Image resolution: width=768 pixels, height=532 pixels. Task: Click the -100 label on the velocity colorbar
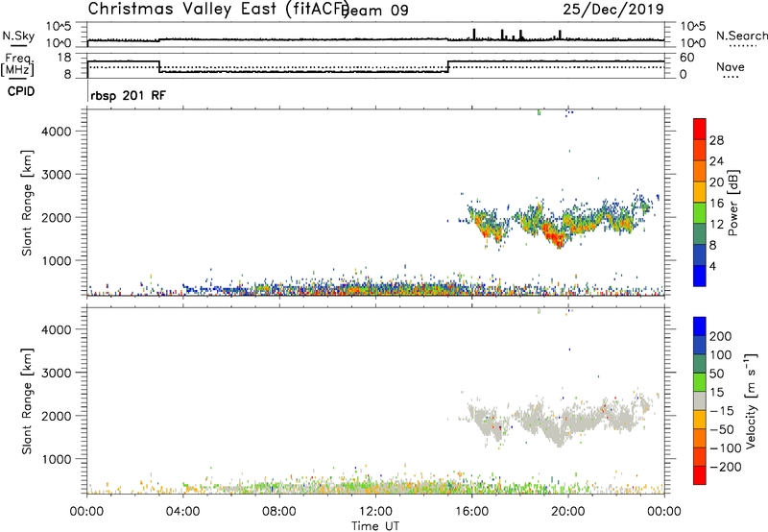[x=726, y=448]
